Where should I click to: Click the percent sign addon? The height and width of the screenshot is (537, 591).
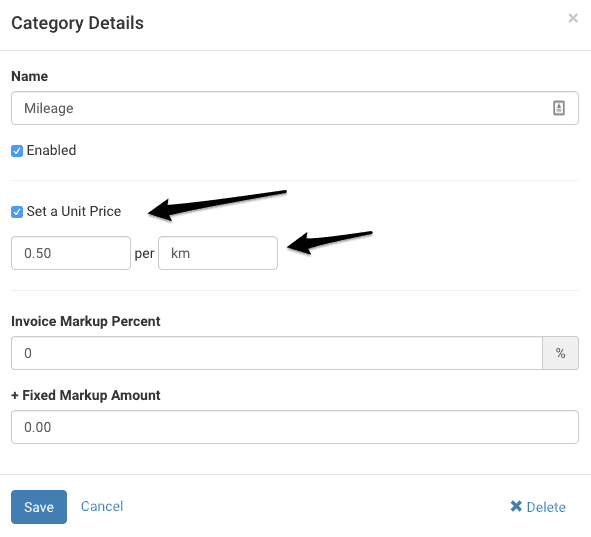click(x=560, y=353)
